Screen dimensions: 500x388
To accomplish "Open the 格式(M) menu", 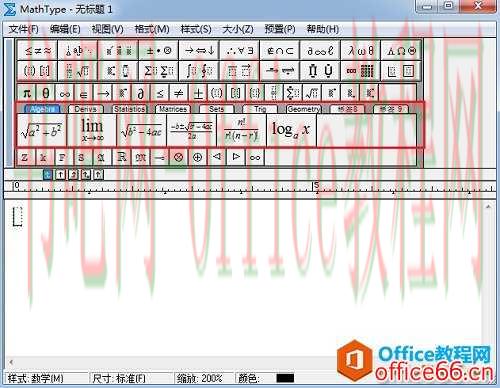I will (152, 29).
